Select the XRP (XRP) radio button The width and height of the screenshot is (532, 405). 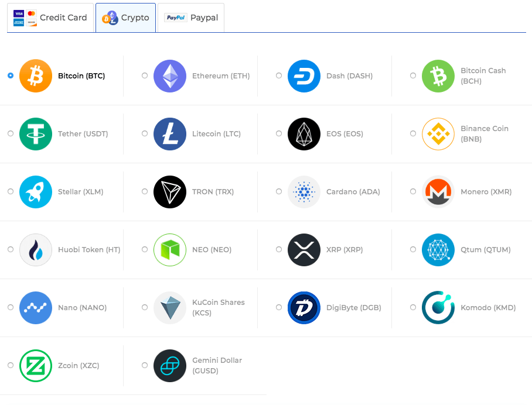[x=278, y=249]
